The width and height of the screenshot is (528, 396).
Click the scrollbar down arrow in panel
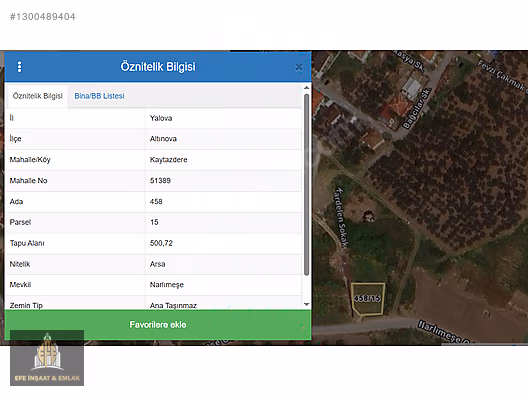point(306,304)
